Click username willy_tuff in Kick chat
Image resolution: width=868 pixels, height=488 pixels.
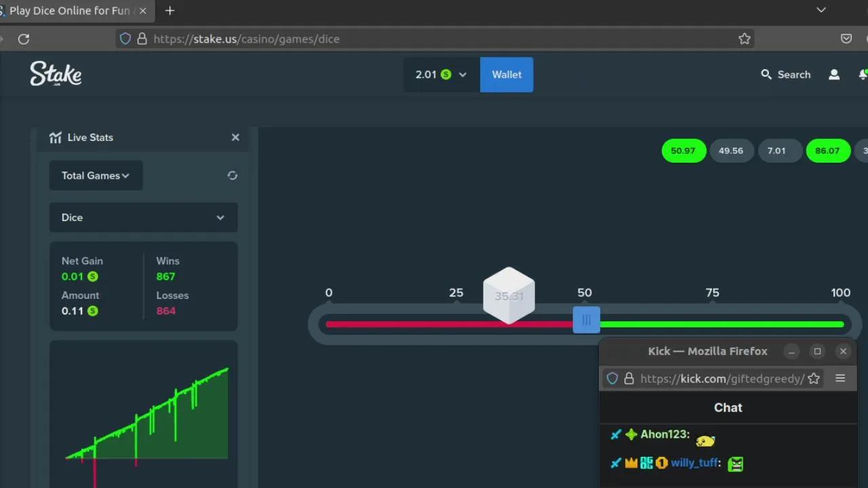694,463
